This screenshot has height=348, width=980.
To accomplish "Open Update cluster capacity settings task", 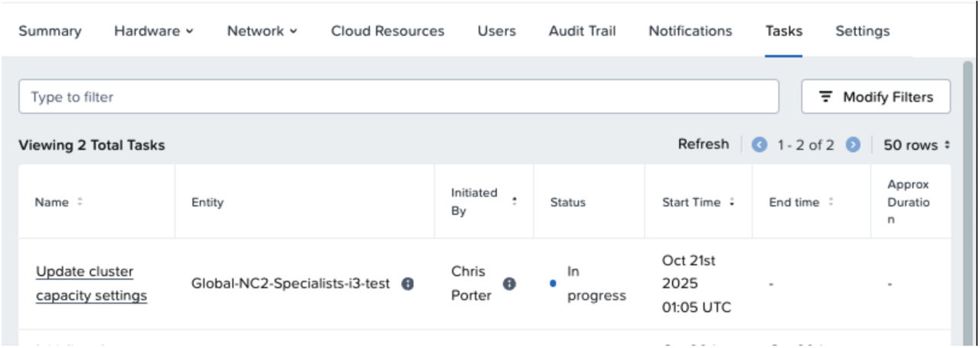I will point(91,284).
